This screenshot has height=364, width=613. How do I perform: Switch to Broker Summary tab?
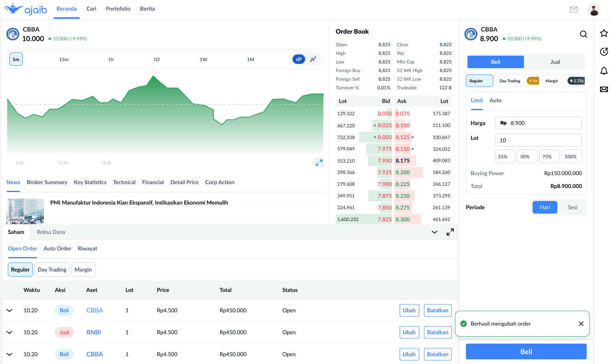pos(47,182)
